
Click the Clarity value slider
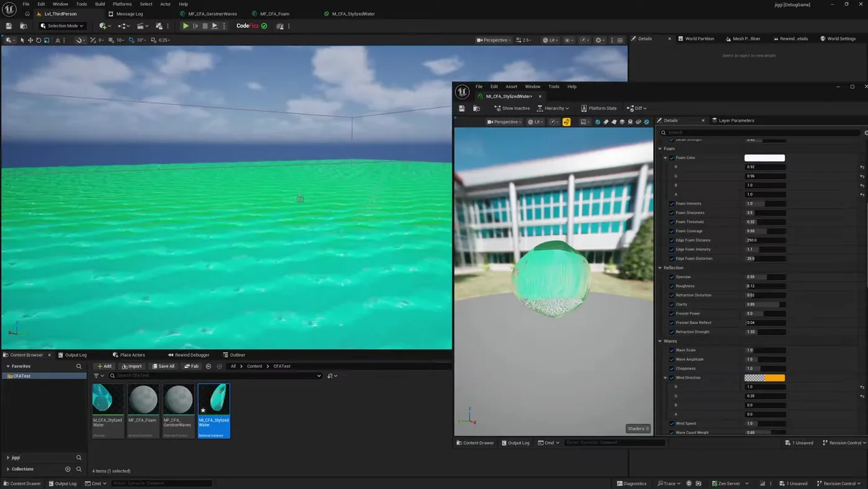(x=765, y=305)
